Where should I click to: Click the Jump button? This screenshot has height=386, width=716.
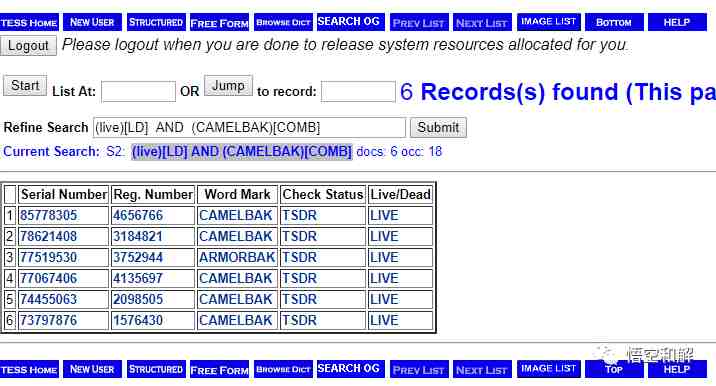tap(228, 85)
